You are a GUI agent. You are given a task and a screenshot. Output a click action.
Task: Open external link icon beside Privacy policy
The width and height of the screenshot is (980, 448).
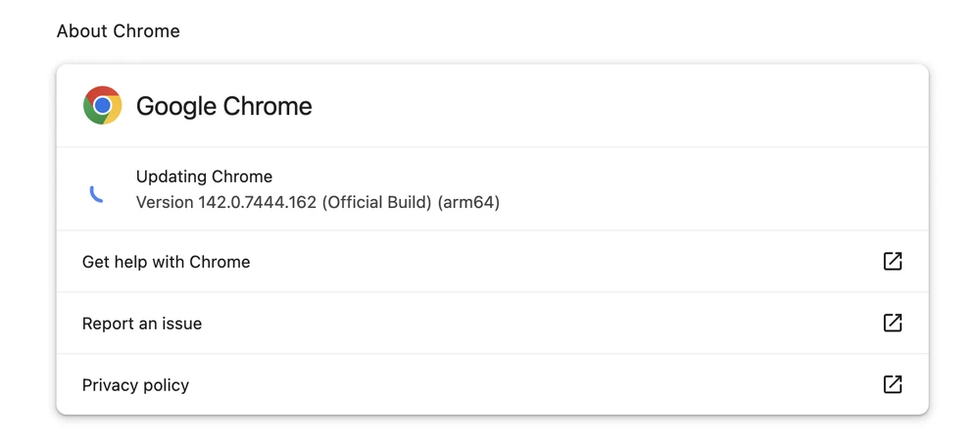[893, 384]
